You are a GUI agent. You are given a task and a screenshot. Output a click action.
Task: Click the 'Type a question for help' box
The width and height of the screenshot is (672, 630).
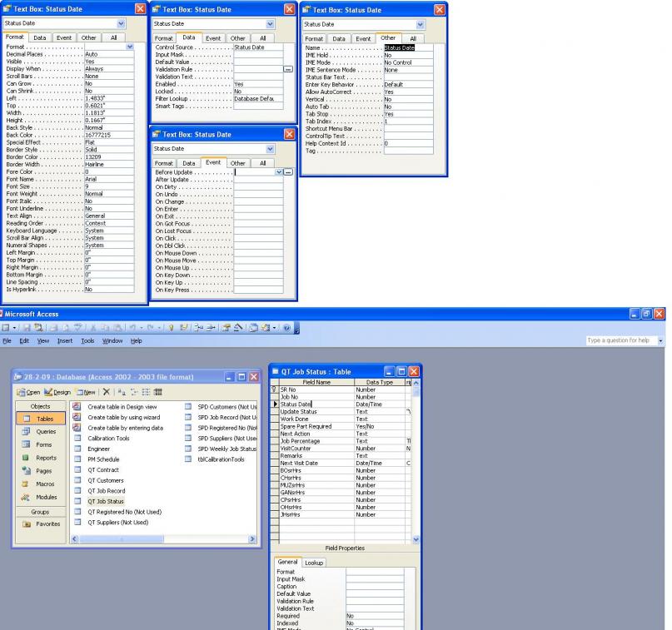pyautogui.click(x=621, y=340)
